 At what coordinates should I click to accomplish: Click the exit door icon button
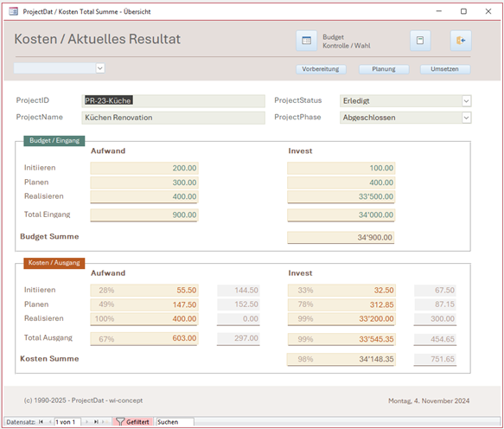pyautogui.click(x=461, y=41)
